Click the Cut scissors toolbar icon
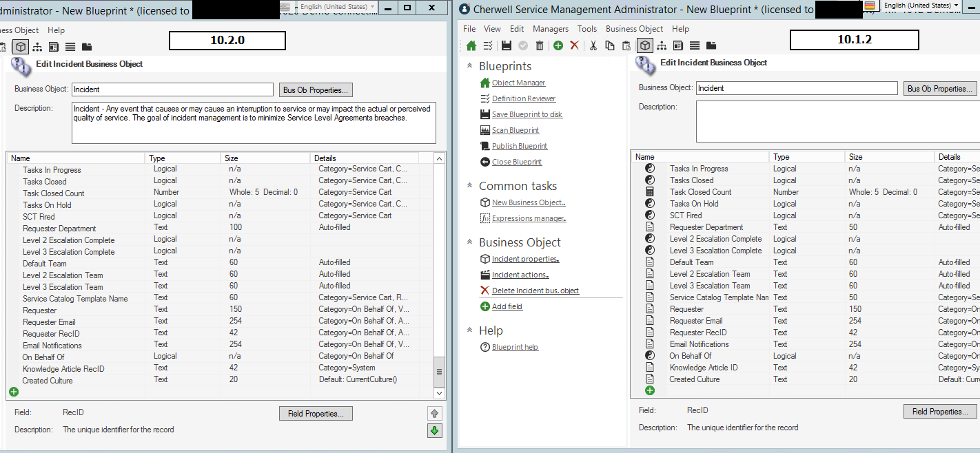The image size is (980, 453). [x=594, y=45]
